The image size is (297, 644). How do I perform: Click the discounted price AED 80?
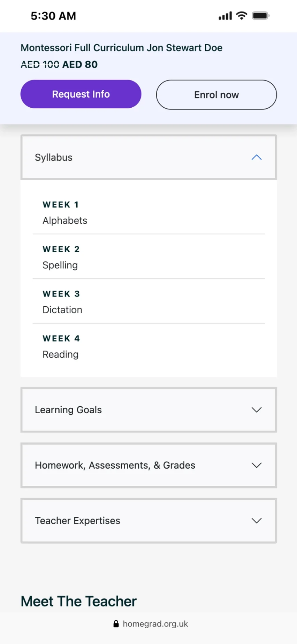[x=79, y=64]
